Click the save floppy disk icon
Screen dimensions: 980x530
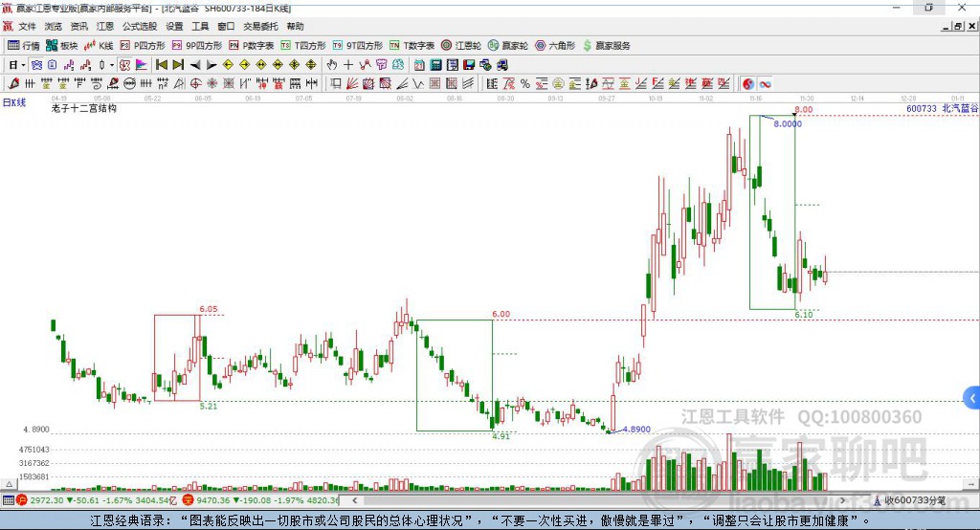469,65
